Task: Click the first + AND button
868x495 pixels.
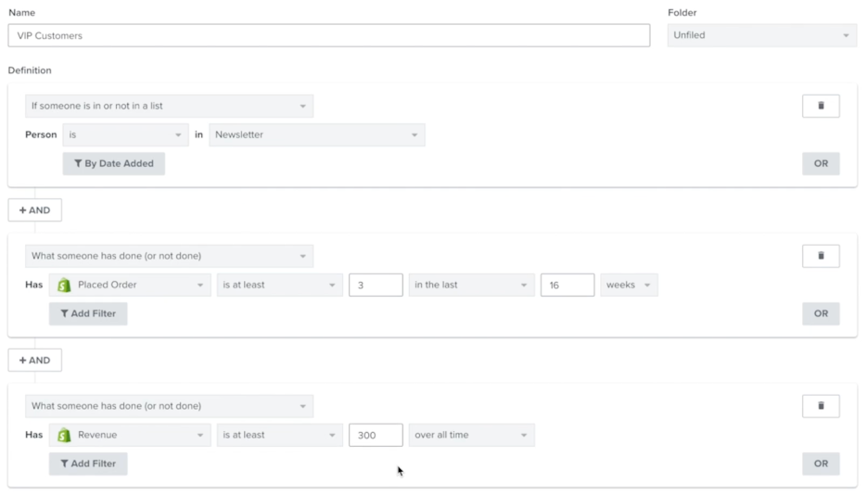Action: click(x=35, y=210)
